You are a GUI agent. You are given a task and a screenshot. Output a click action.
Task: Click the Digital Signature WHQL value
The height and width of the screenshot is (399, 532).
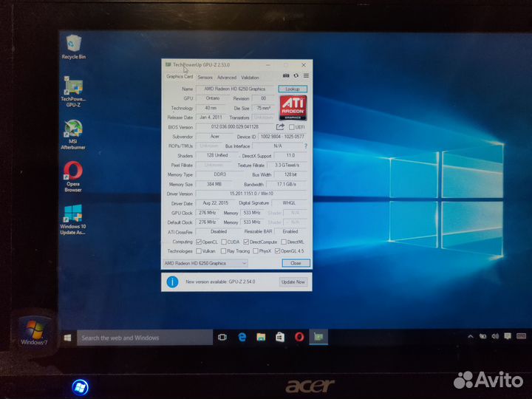point(289,203)
